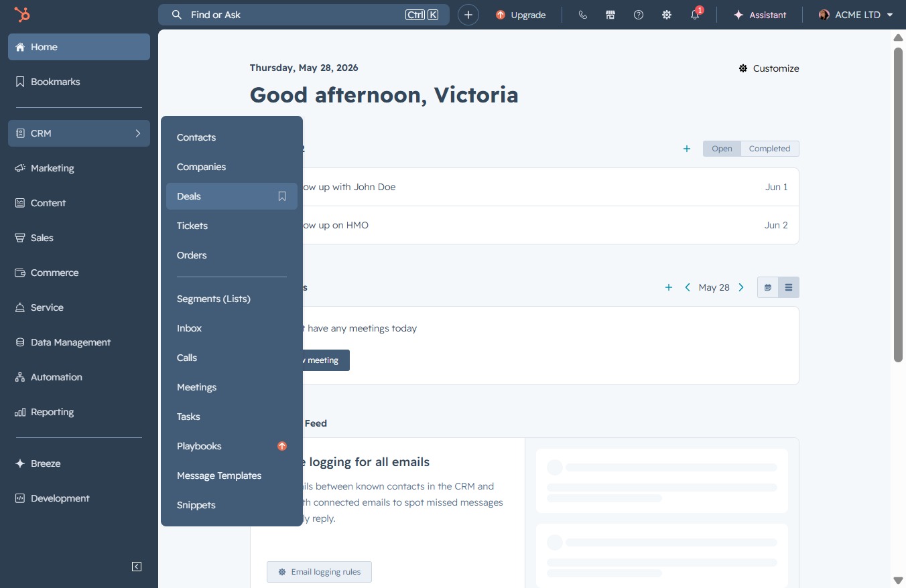This screenshot has height=588, width=906.
Task: Open the calling phone icon
Action: (582, 15)
